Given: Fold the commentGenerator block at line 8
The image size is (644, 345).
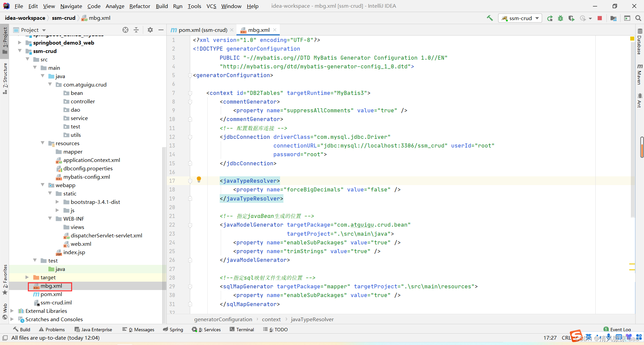Looking at the screenshot, I should click(190, 102).
